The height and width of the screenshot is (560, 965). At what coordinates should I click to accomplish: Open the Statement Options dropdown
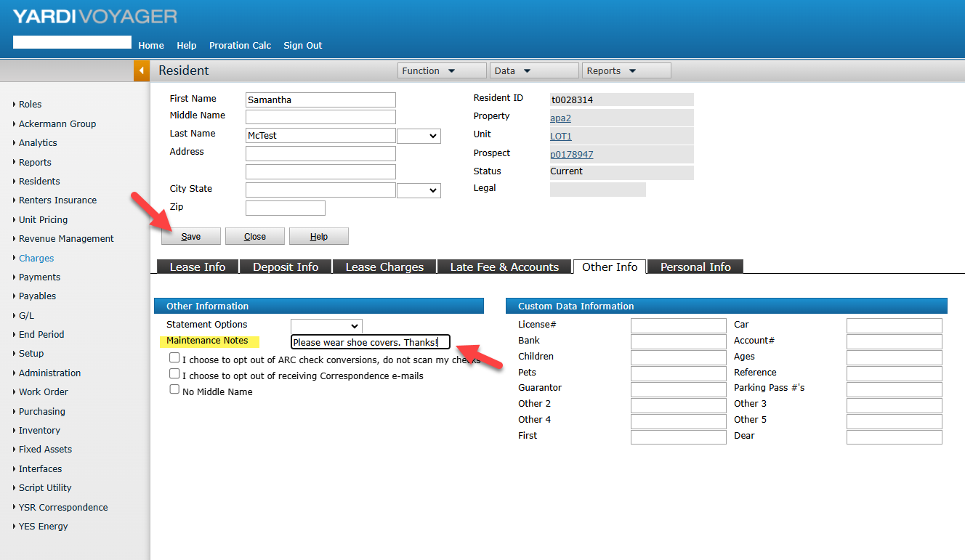tap(326, 326)
